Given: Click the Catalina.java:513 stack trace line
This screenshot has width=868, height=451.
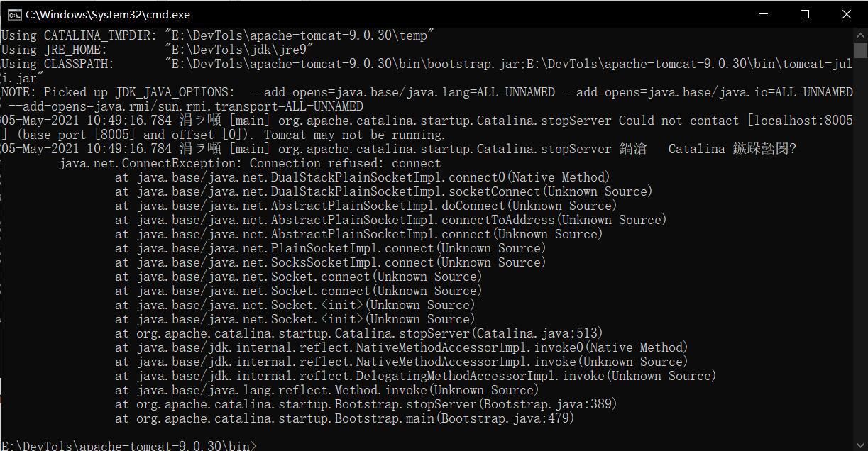Looking at the screenshot, I should (x=358, y=333).
